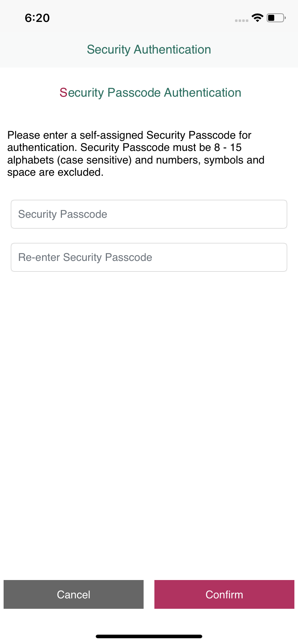
Task: Tap the word "self-assigned" in instructions
Action: click(112, 135)
